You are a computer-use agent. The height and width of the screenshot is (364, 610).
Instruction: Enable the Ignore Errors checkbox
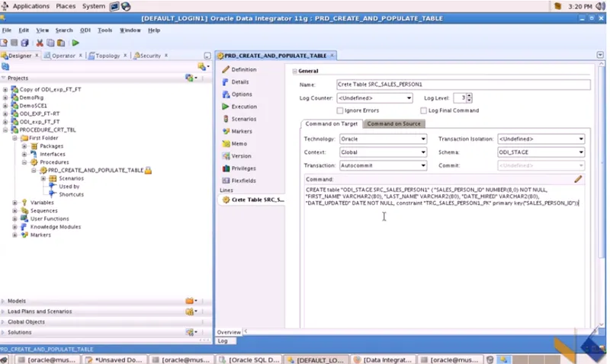[x=340, y=110]
